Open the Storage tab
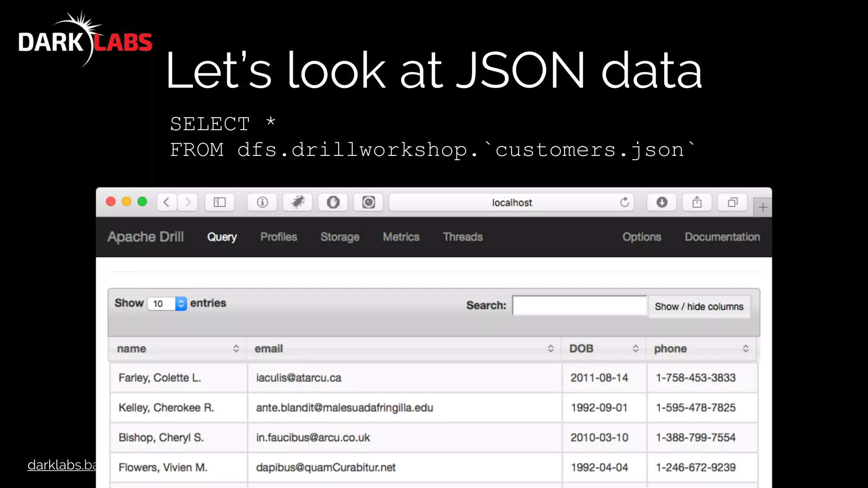Viewport: 868px width, 488px height. click(x=340, y=237)
